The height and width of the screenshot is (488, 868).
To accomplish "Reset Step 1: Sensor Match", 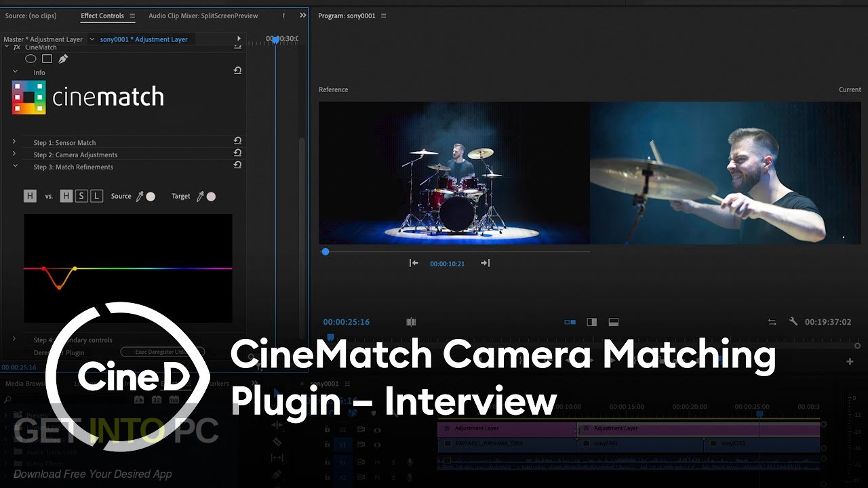I will tap(237, 140).
